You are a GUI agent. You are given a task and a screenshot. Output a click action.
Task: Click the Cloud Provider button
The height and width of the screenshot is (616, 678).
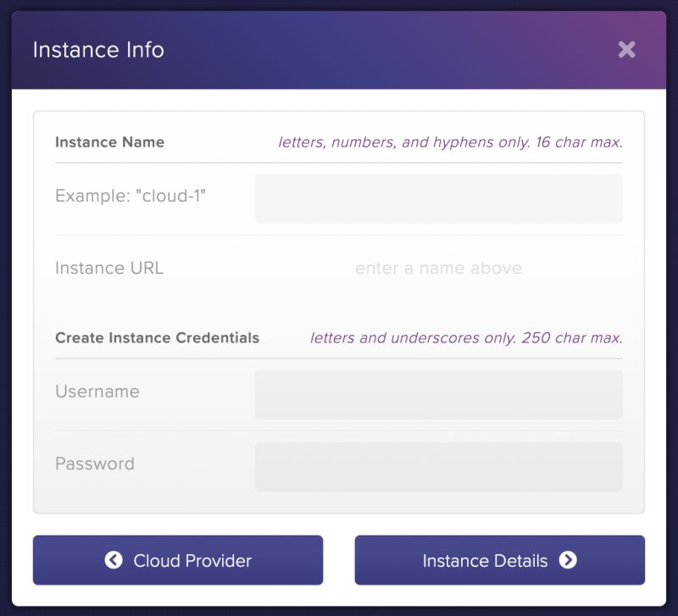[x=178, y=560]
